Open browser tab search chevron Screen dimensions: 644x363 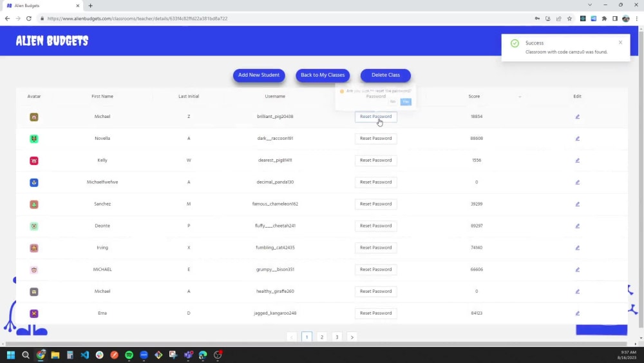(x=590, y=5)
